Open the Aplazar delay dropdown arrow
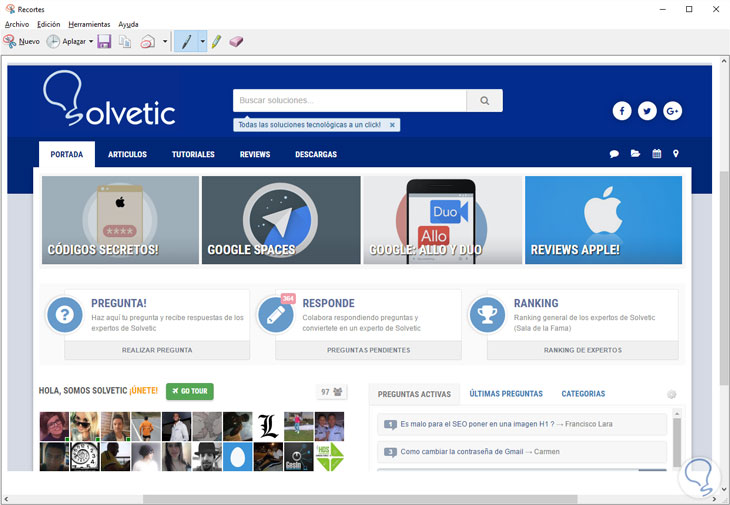 [91, 41]
